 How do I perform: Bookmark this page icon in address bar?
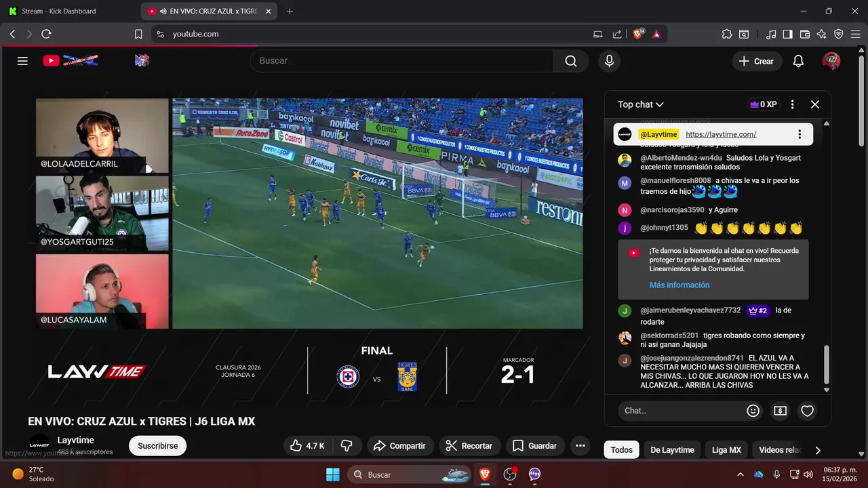(x=138, y=34)
